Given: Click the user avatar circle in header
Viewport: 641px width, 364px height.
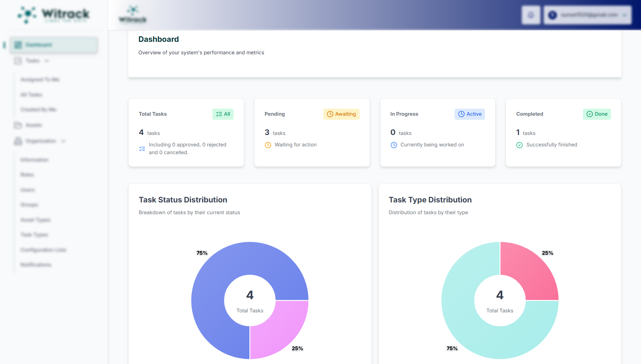Looking at the screenshot, I should (x=553, y=15).
